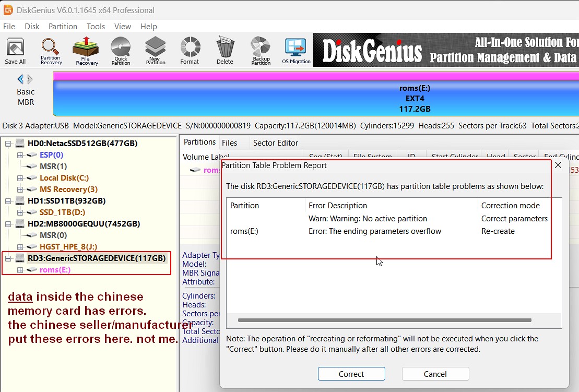The height and width of the screenshot is (392, 579).
Task: Collapse the HD1:SSD1TB tree node
Action: click(x=8, y=201)
